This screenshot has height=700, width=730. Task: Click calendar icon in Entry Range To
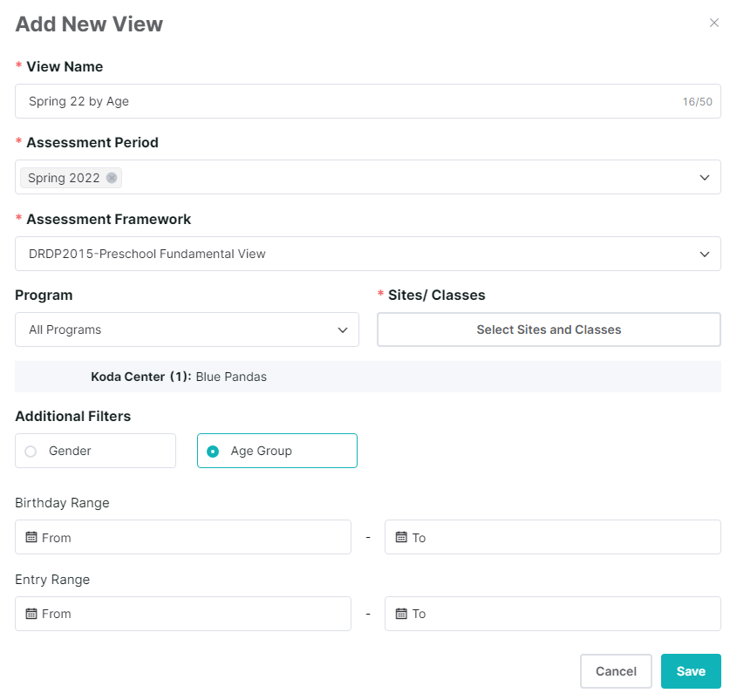(x=401, y=614)
